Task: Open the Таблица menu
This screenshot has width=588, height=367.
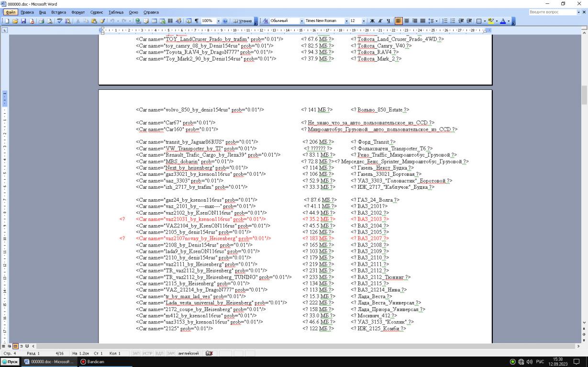Action: [x=116, y=11]
